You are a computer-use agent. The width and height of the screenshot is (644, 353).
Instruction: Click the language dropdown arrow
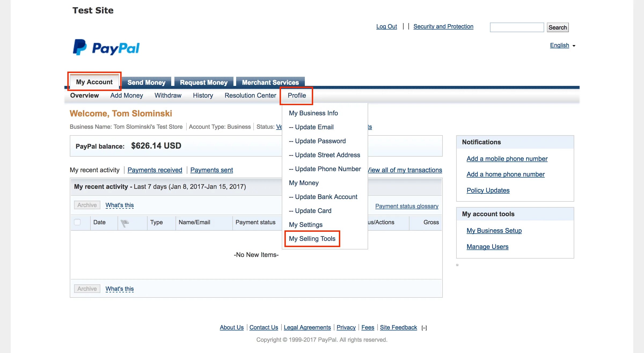pyautogui.click(x=574, y=46)
